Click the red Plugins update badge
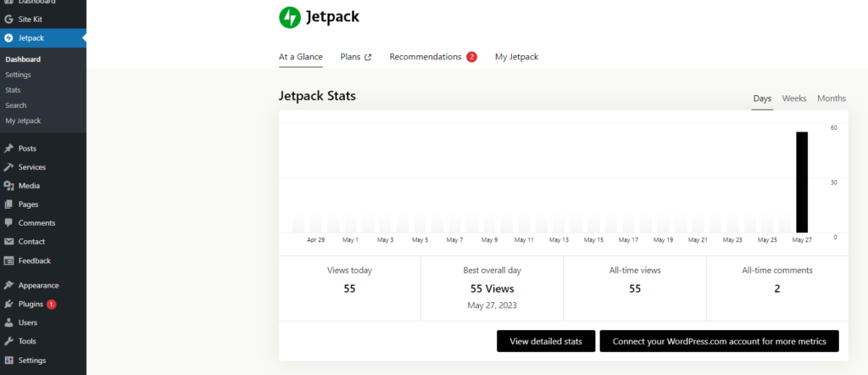The image size is (868, 375). [x=52, y=304]
